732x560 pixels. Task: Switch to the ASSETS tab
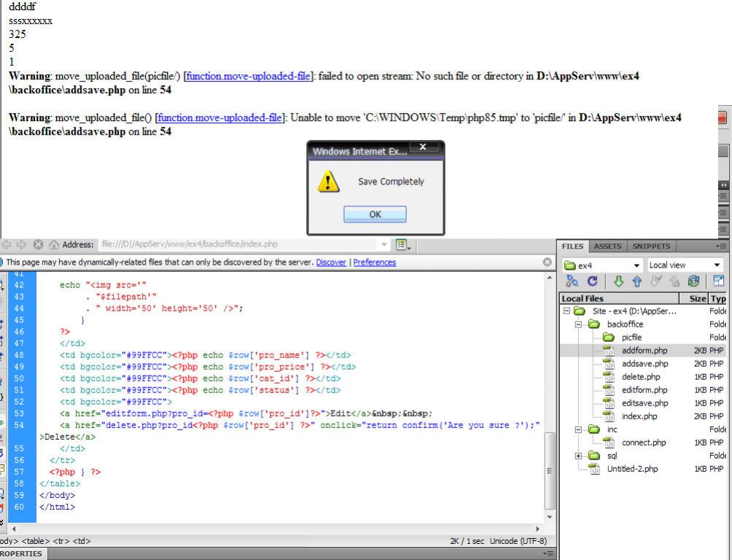click(607, 246)
